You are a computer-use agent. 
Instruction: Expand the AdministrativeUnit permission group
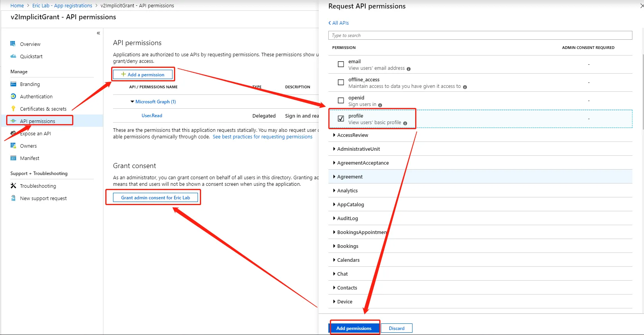pyautogui.click(x=334, y=149)
